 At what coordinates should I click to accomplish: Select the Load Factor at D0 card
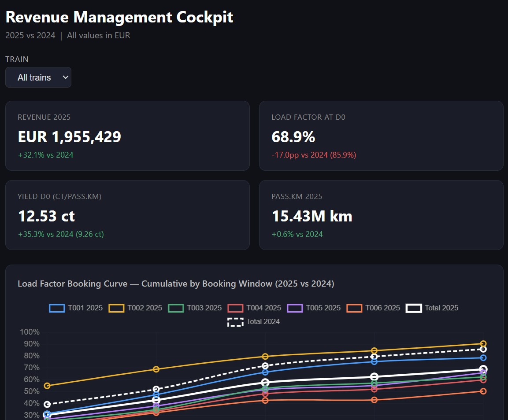coord(381,136)
